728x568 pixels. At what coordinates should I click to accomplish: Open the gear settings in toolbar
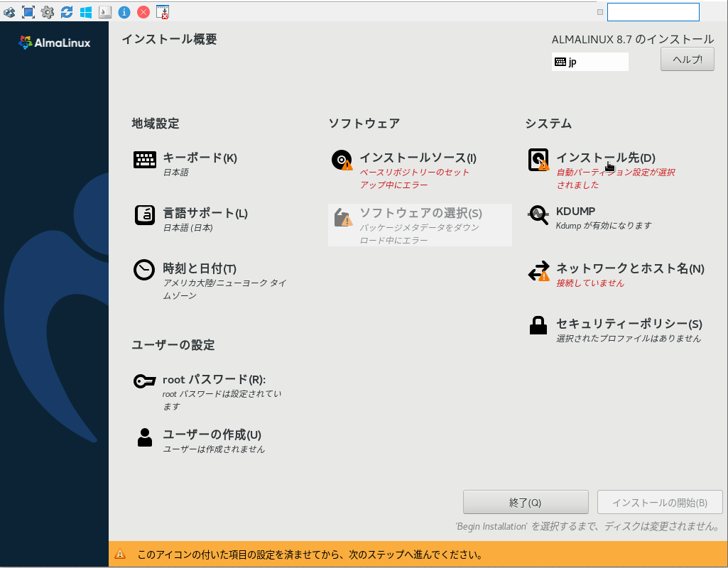click(46, 11)
